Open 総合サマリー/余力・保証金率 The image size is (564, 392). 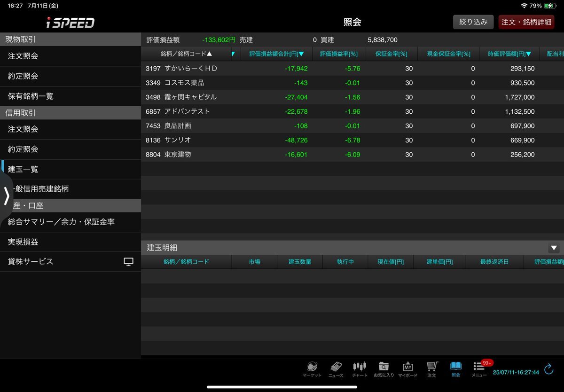coord(70,222)
